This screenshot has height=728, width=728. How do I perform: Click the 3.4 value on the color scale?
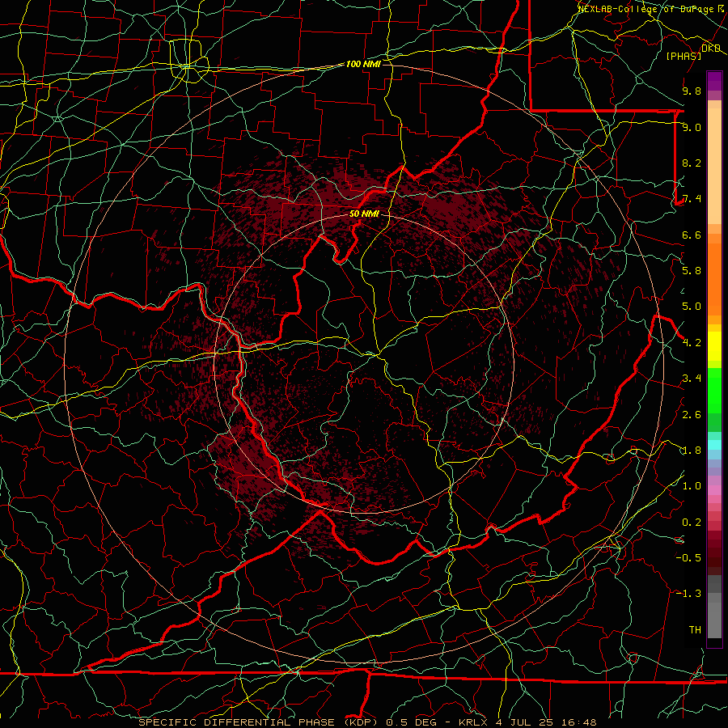click(692, 379)
